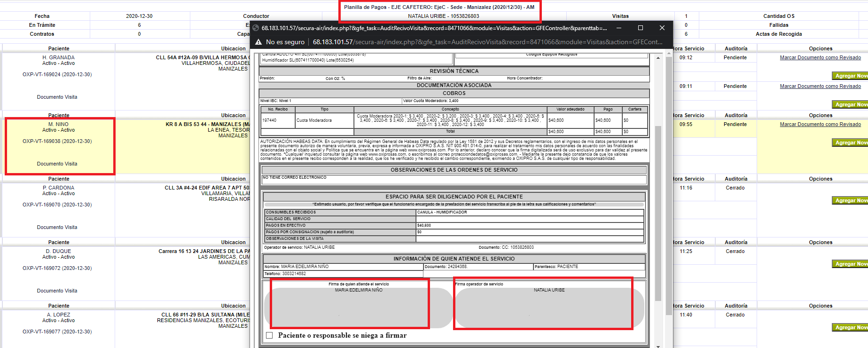
Task: Click 'NATALIA URIBE - 1053826803' conductor name in header
Action: click(444, 16)
